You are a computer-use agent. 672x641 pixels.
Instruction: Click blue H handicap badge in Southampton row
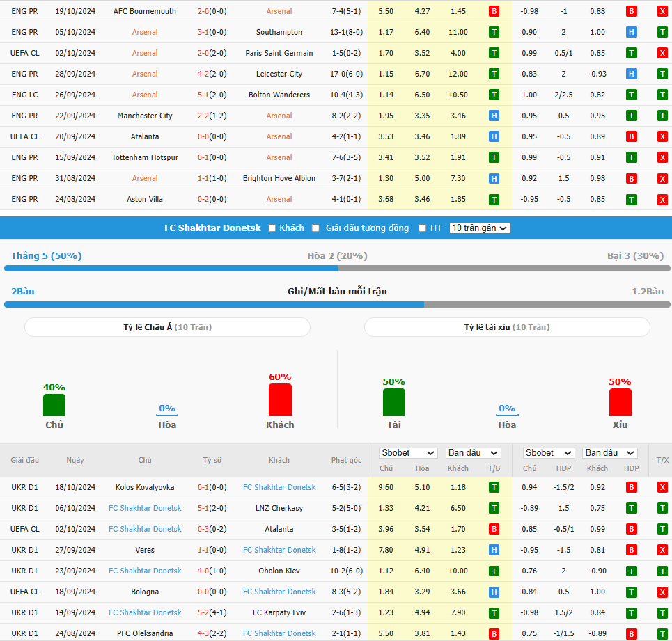coord(632,32)
